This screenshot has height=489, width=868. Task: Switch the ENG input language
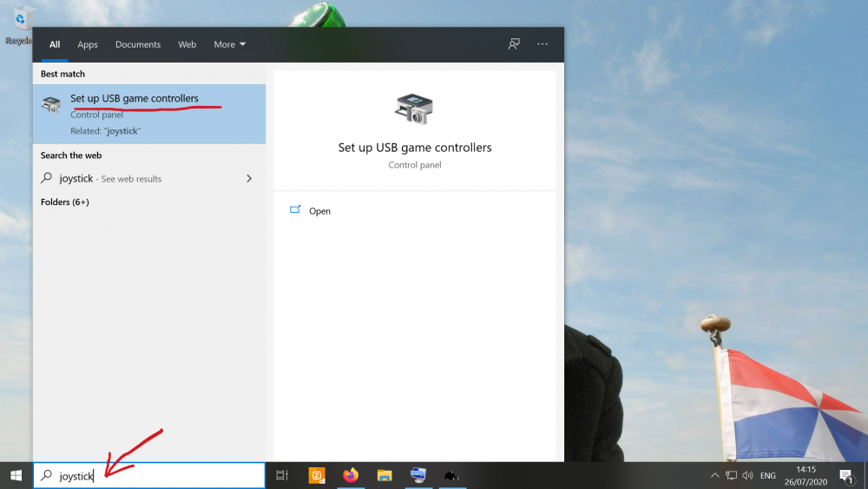coord(768,475)
